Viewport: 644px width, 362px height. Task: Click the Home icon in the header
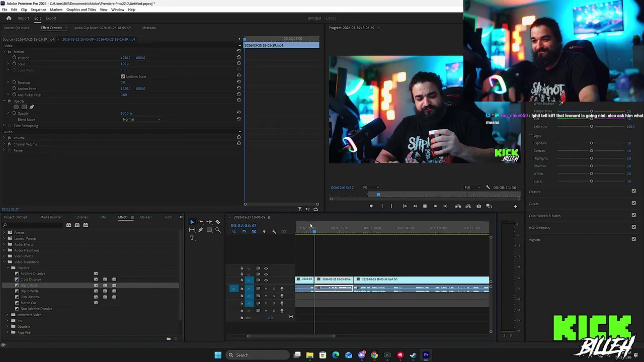click(9, 18)
